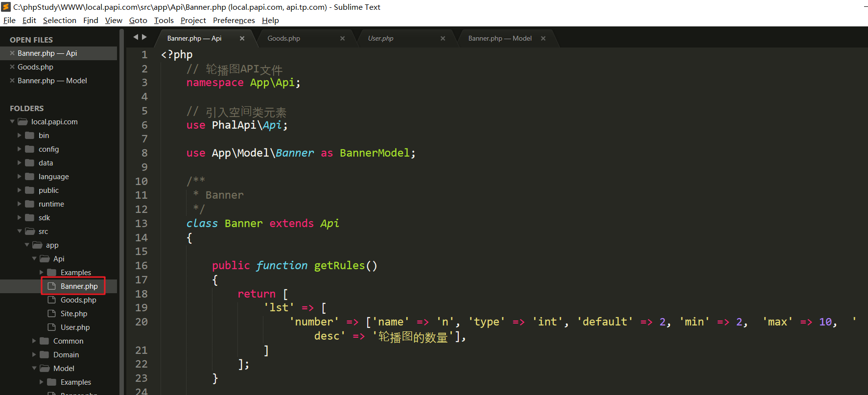Open Site.php in the folder tree
This screenshot has height=395, width=868.
click(x=74, y=314)
